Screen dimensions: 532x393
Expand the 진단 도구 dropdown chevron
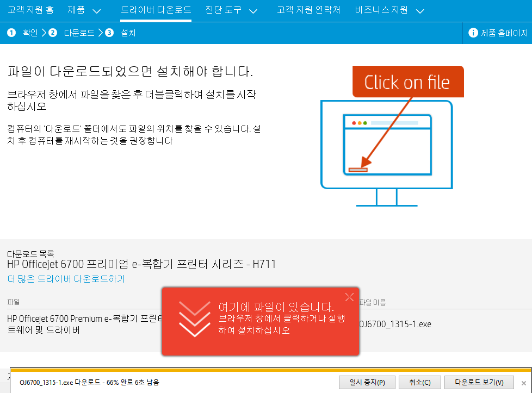(253, 11)
